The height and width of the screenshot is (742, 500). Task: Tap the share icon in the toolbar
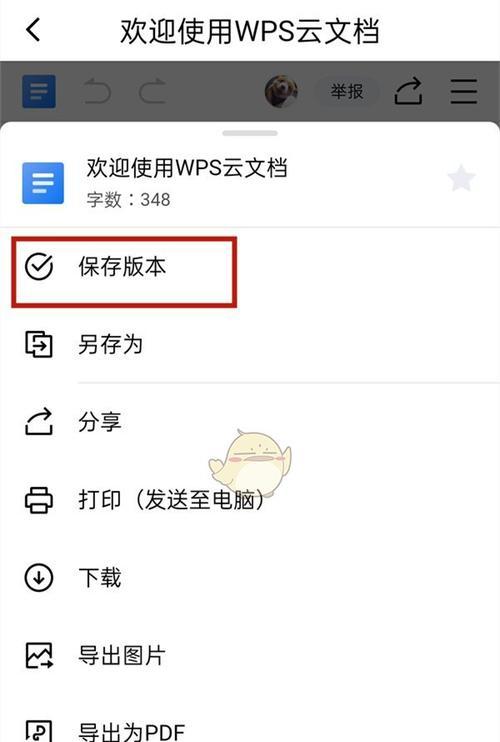pyautogui.click(x=408, y=91)
